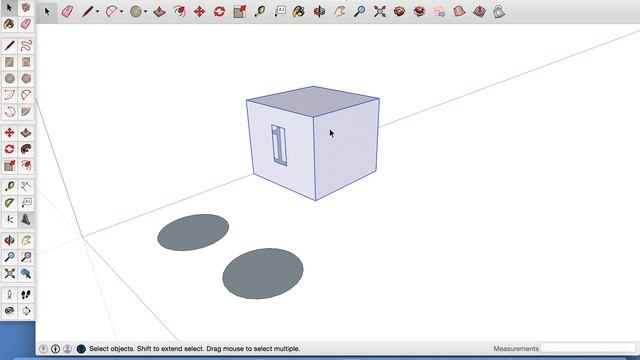
Task: Expand the Arc tools dropdown arrow
Action: (x=122, y=12)
